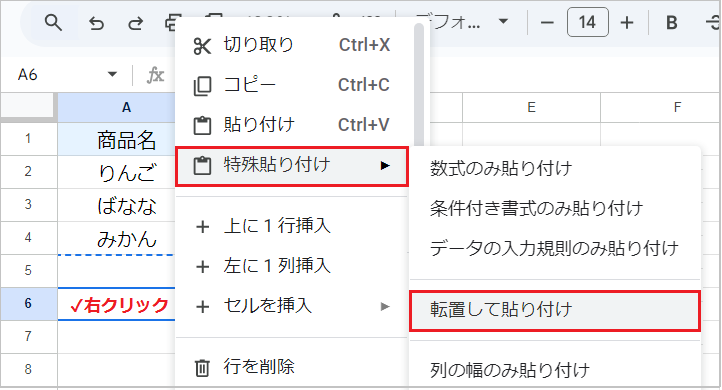Click the trash icon beside 行を削除
This screenshot has width=722, height=390.
click(x=202, y=368)
